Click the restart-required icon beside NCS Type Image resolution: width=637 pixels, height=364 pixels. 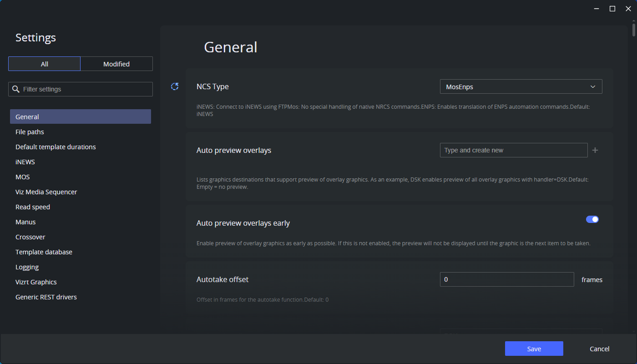(x=174, y=86)
